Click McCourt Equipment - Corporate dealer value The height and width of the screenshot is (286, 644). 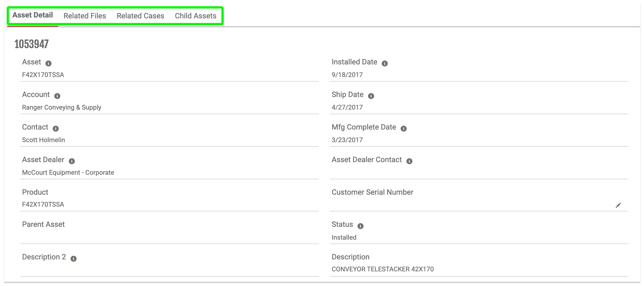(68, 172)
